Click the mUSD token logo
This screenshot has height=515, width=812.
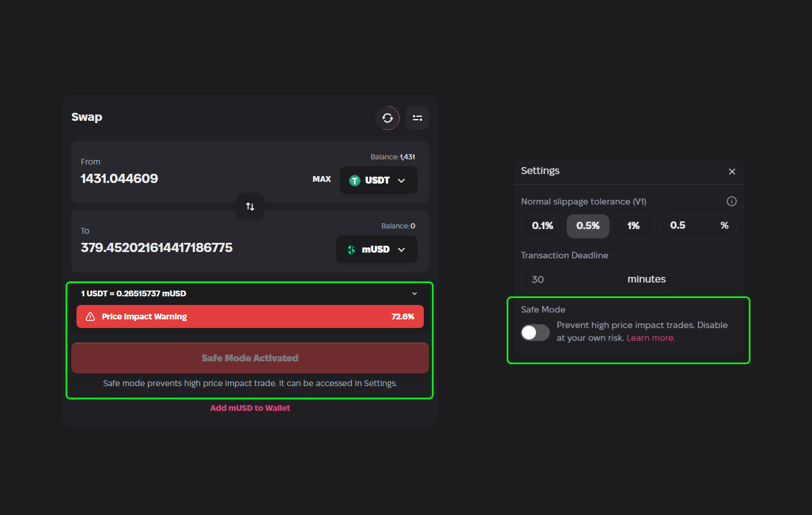pyautogui.click(x=351, y=250)
